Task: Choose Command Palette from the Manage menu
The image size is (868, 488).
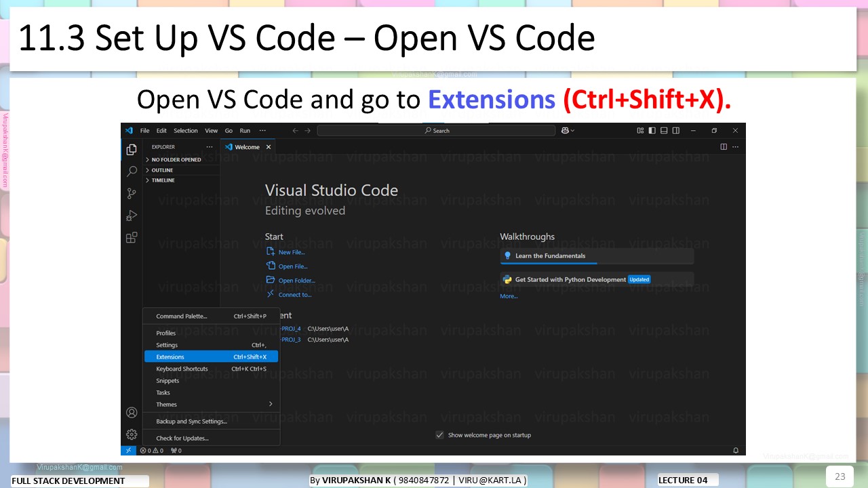Action: point(212,316)
